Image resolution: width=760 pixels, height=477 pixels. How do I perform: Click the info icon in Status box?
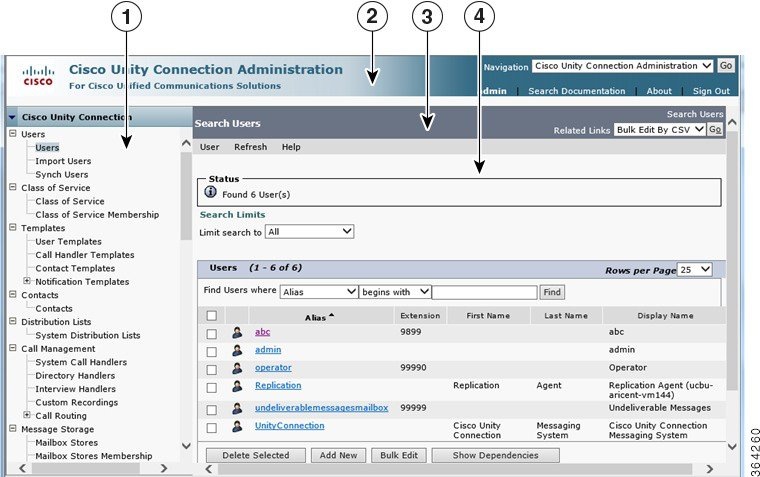click(210, 191)
